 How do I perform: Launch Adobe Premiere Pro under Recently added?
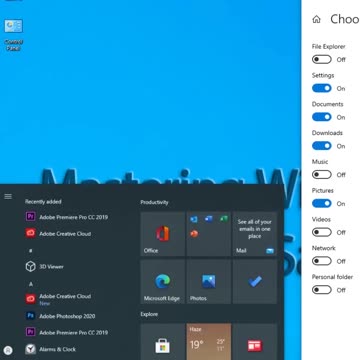67,217
